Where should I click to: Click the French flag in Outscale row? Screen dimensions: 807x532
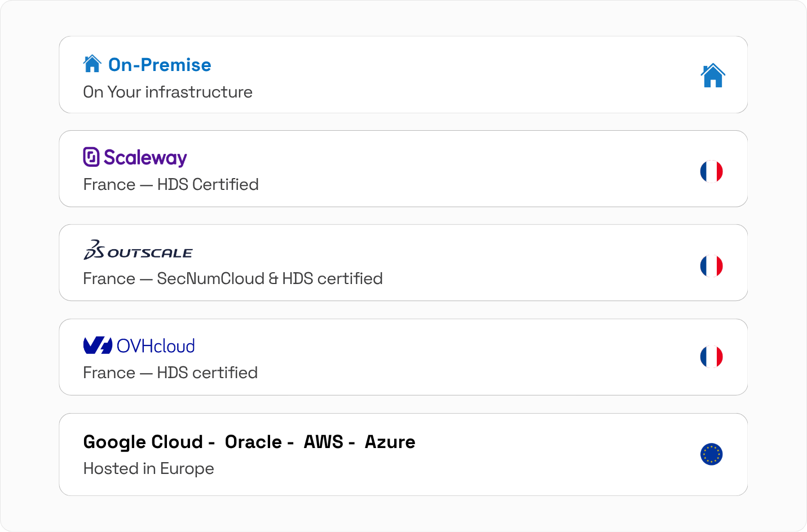tap(711, 266)
